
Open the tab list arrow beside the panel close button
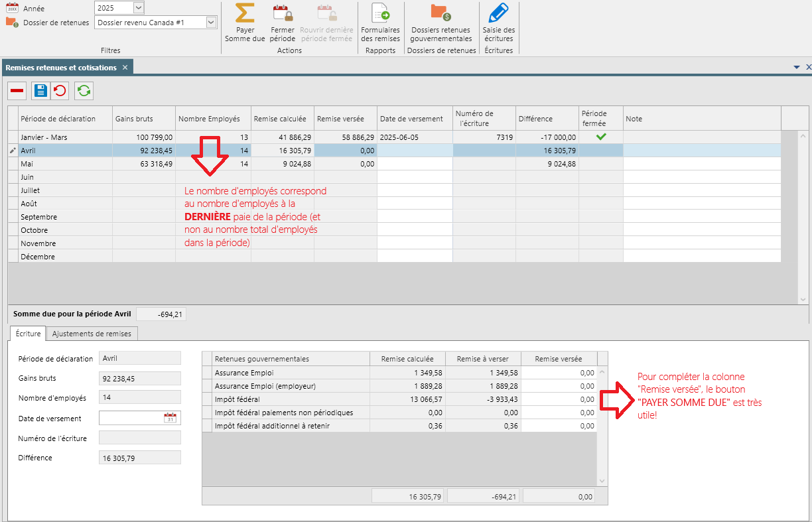796,68
